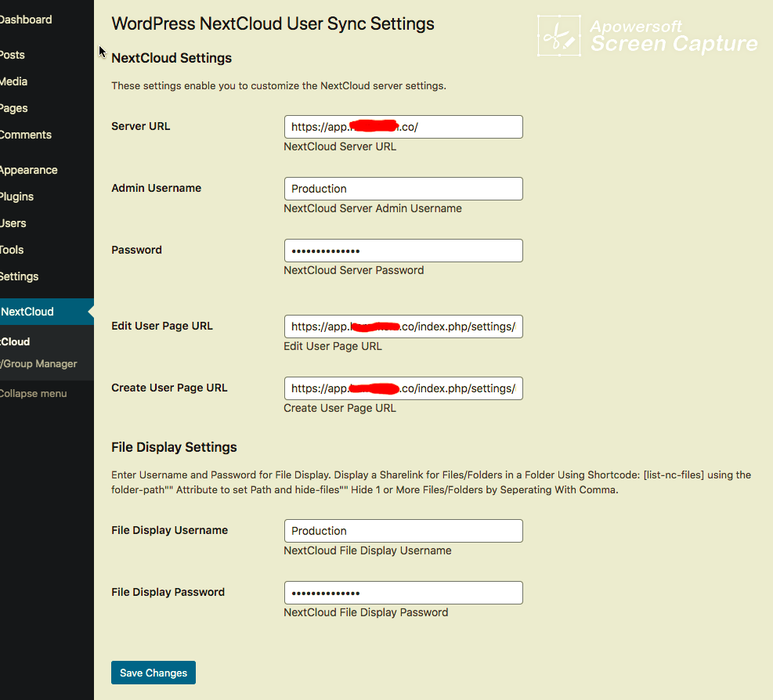This screenshot has height=700, width=773.
Task: Go to Posts menu item
Action: (13, 55)
